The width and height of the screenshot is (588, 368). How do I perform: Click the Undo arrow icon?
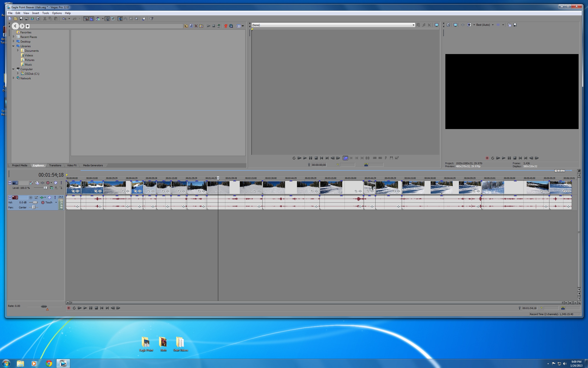[x=64, y=19]
